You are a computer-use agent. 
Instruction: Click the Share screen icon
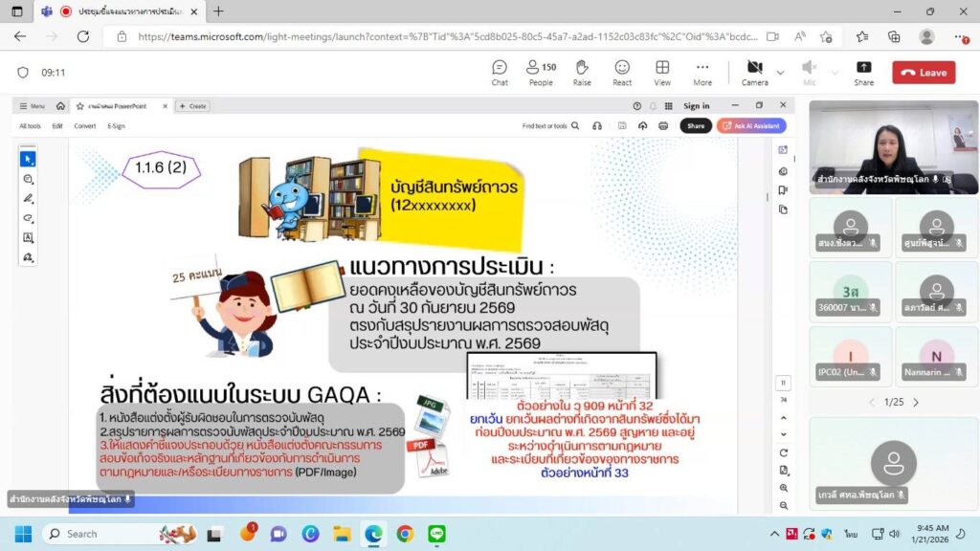(x=863, y=72)
